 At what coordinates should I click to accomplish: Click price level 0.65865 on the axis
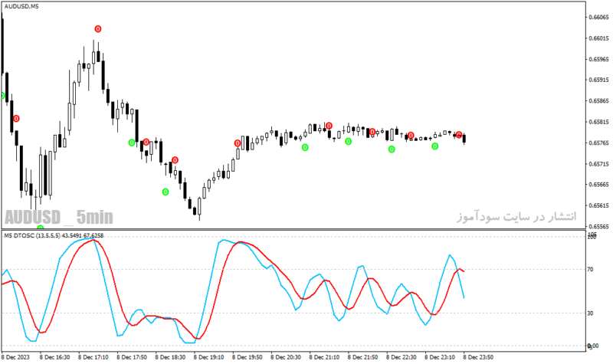pos(598,101)
